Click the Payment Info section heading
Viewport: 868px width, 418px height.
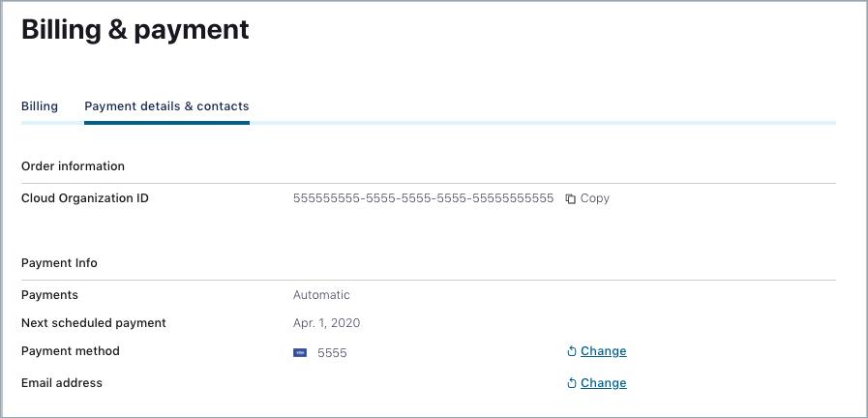click(59, 263)
